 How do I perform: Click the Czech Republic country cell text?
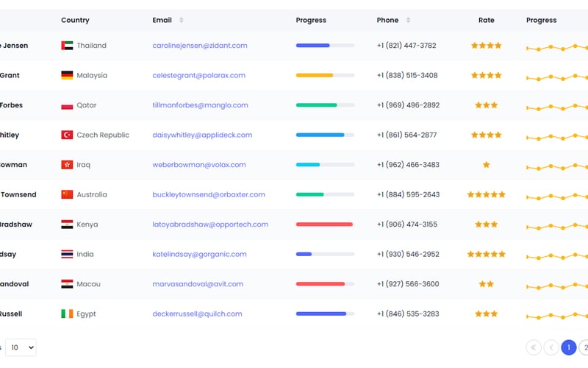103,135
